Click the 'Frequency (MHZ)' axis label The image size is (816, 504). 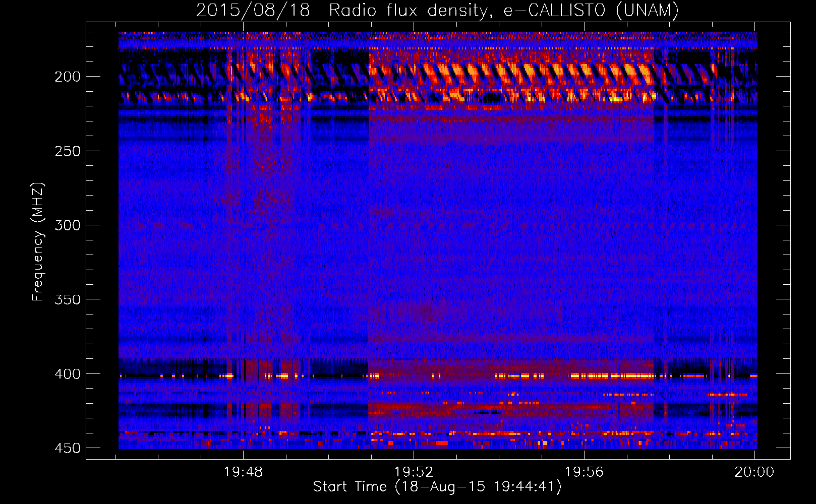point(38,242)
